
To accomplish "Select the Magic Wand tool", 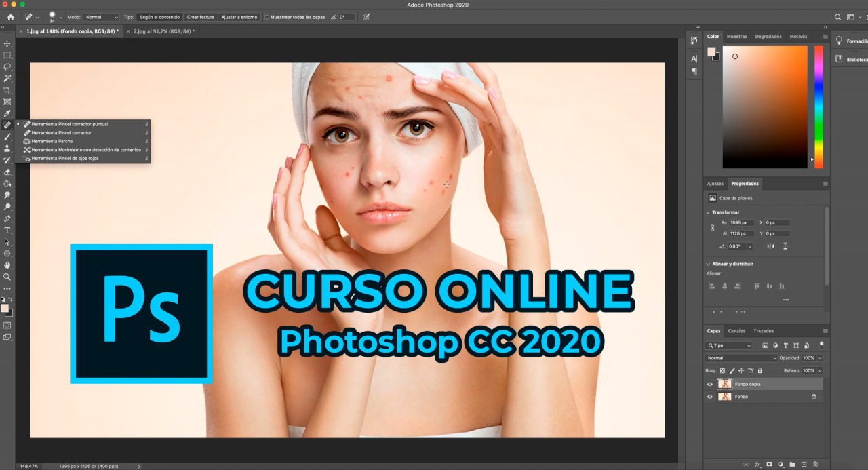I will point(7,79).
